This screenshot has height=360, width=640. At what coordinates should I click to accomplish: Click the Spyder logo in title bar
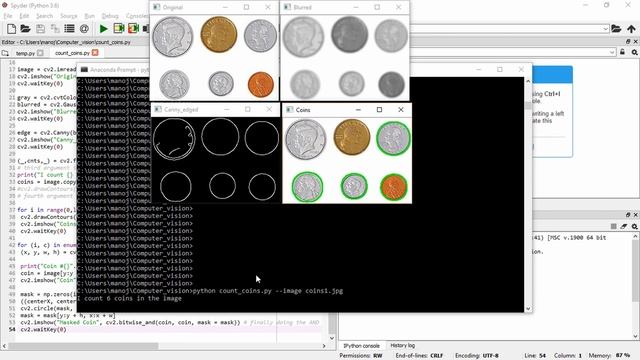click(4, 5)
